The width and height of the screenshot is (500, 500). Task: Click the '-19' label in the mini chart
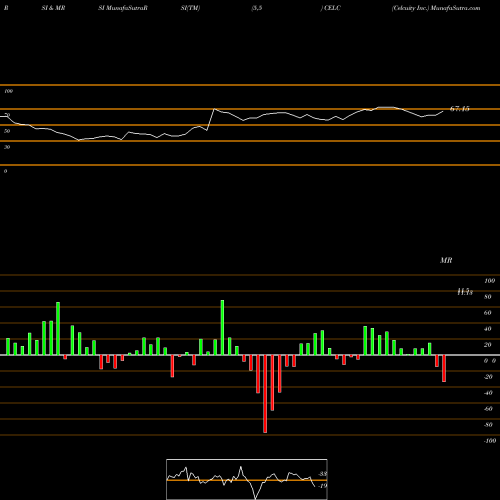coord(322,486)
